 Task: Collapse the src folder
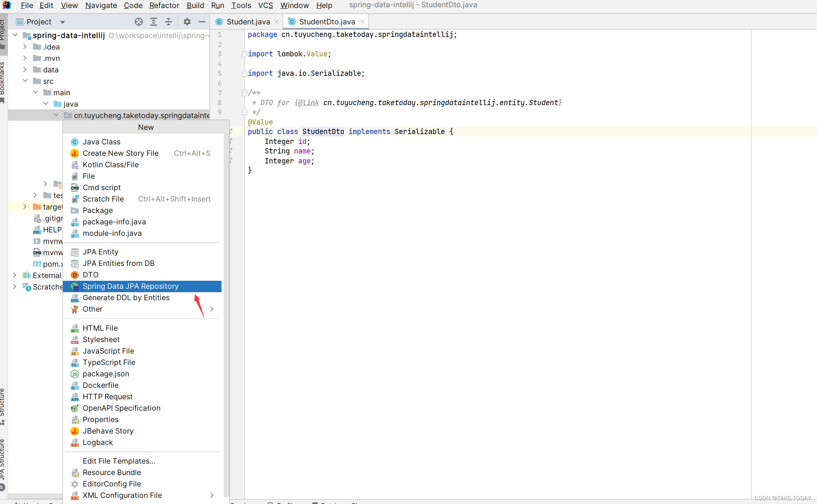click(x=25, y=81)
